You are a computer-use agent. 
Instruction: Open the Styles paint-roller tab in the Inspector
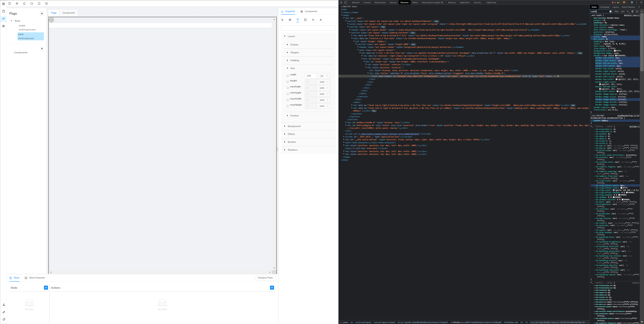tap(298, 20)
